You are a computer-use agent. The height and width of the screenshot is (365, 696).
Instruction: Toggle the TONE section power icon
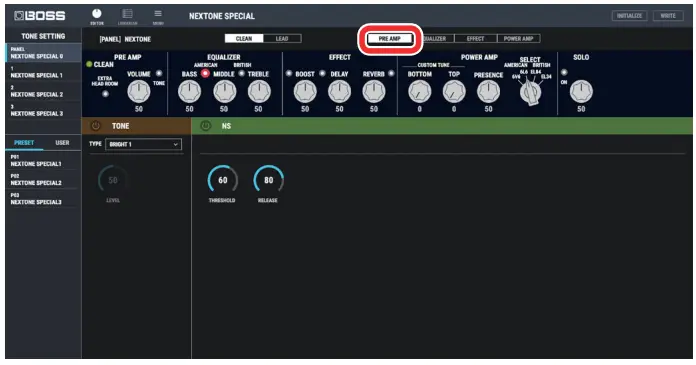(95, 126)
